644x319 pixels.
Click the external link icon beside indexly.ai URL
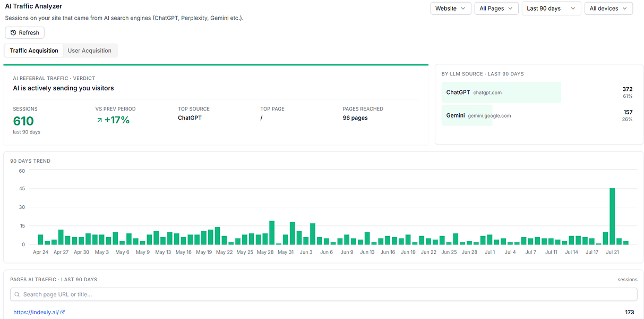pos(63,313)
